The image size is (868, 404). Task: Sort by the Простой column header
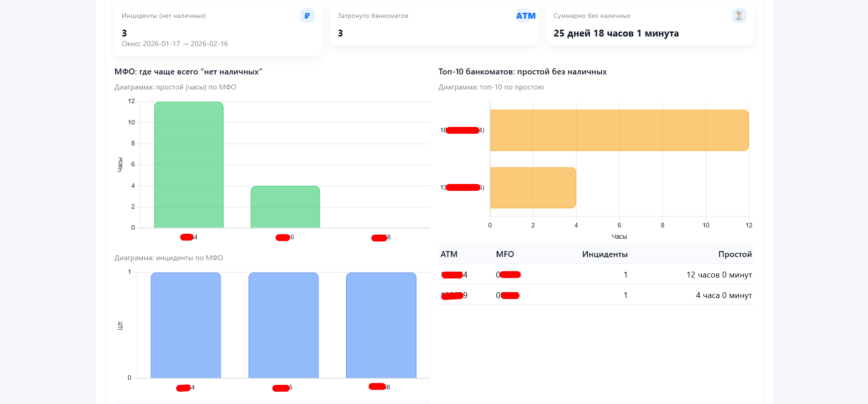(x=735, y=254)
